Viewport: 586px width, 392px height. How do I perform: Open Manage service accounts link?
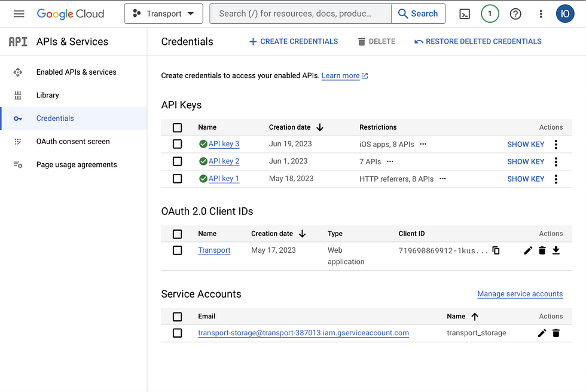520,294
